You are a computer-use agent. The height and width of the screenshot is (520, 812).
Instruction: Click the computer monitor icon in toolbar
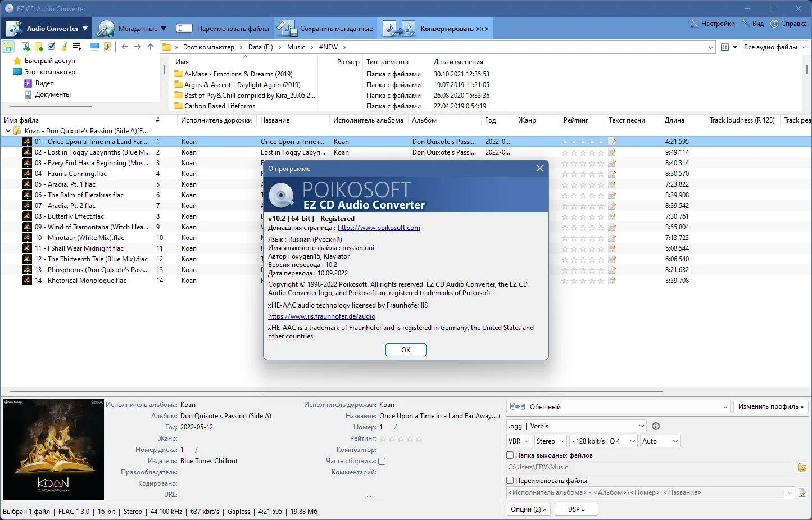point(94,47)
